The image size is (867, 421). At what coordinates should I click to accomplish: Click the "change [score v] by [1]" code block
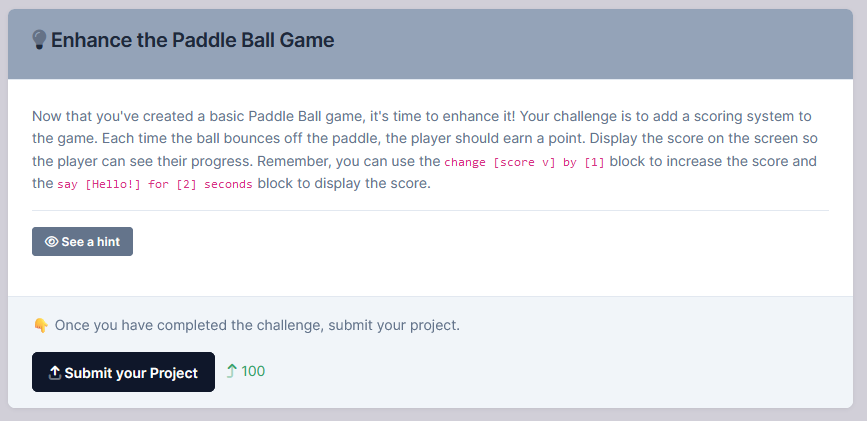(524, 162)
